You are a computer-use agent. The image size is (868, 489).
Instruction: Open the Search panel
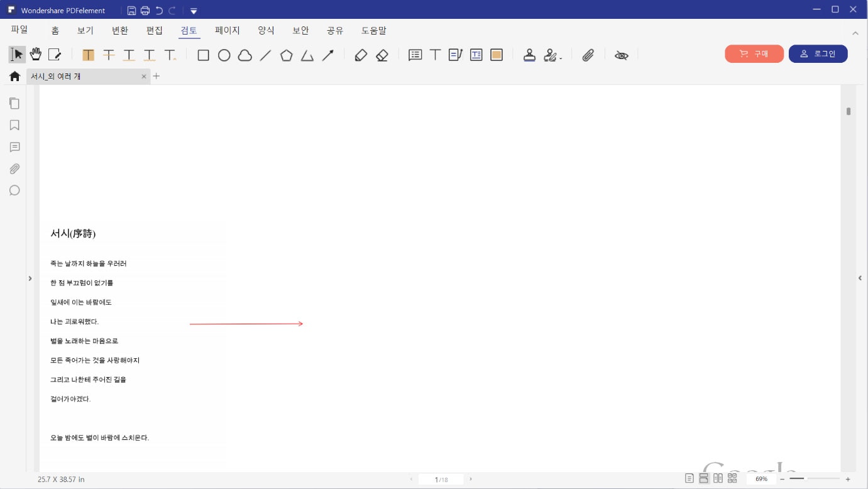(x=14, y=190)
